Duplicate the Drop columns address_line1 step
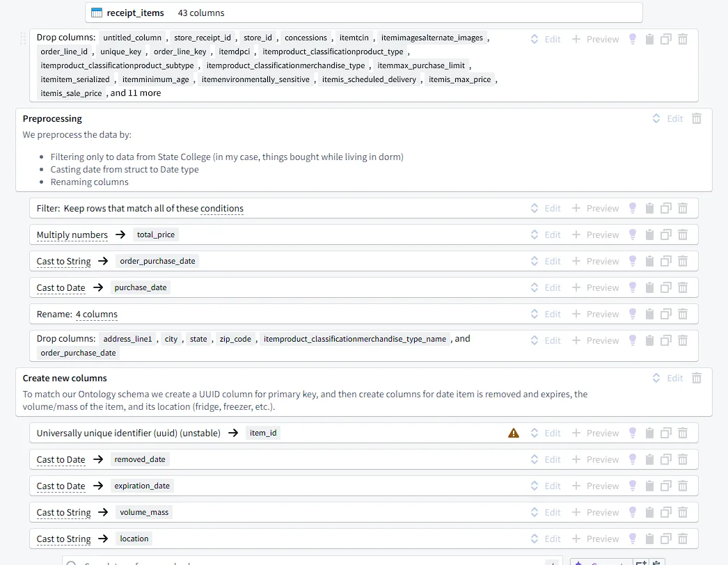 point(666,340)
